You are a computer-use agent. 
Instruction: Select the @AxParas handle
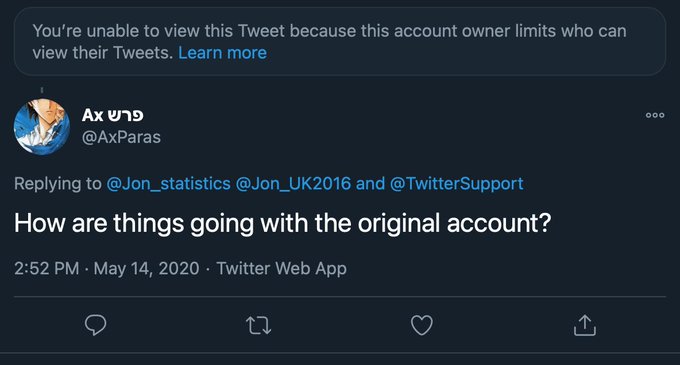click(x=121, y=137)
